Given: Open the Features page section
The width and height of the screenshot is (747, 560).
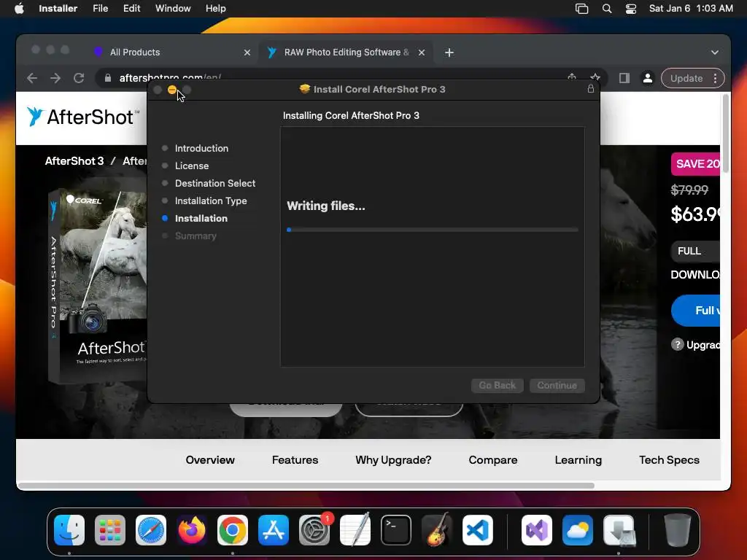Looking at the screenshot, I should (x=295, y=460).
